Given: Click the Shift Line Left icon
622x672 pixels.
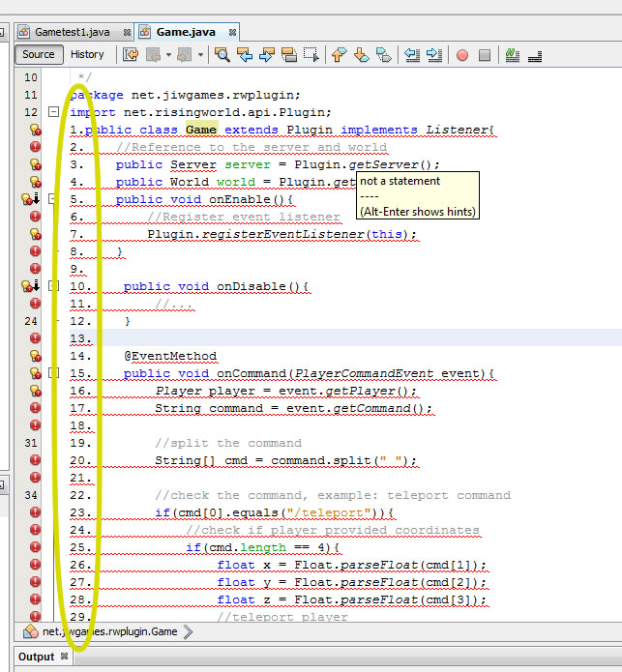Looking at the screenshot, I should 413,55.
